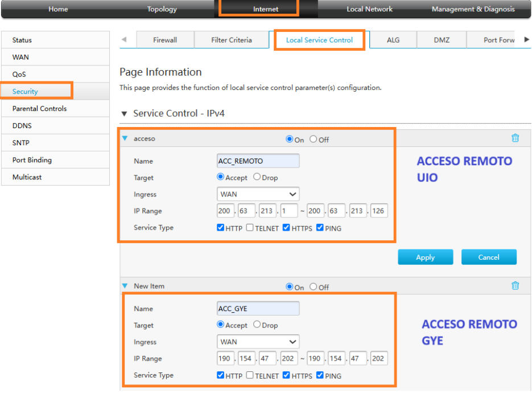532x397 pixels.
Task: Open the DDNS configuration page
Action: (23, 125)
